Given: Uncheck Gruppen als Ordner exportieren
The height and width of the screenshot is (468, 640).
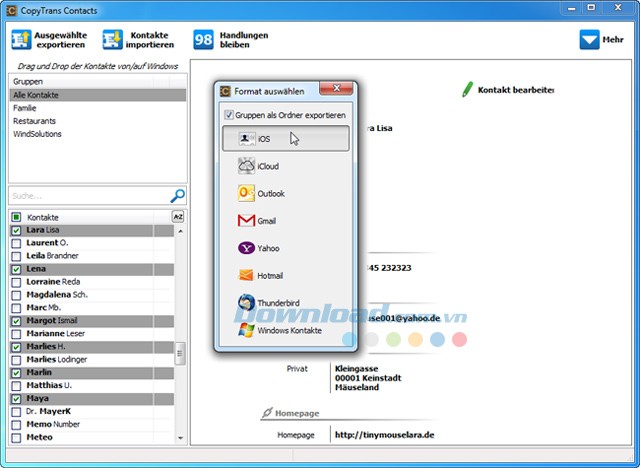Looking at the screenshot, I should click(x=229, y=115).
